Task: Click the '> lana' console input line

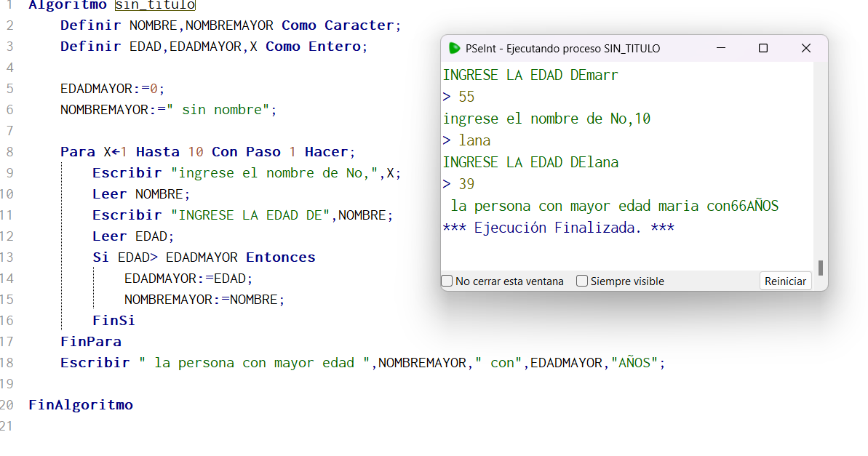Action: [x=466, y=140]
